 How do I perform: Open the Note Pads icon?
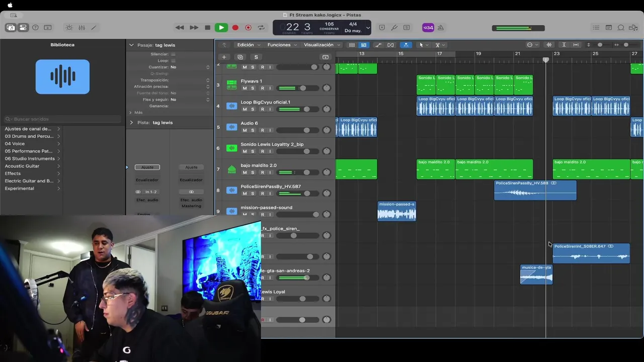609,28
